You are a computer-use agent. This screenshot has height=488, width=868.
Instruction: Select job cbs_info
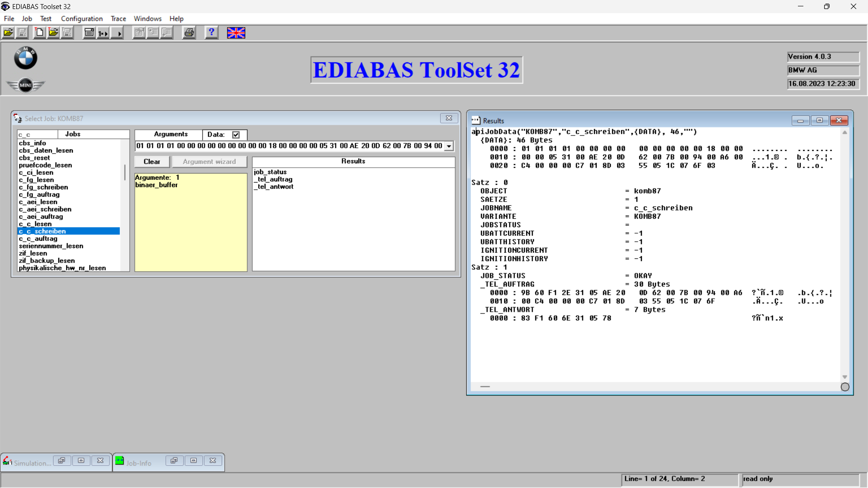[33, 143]
